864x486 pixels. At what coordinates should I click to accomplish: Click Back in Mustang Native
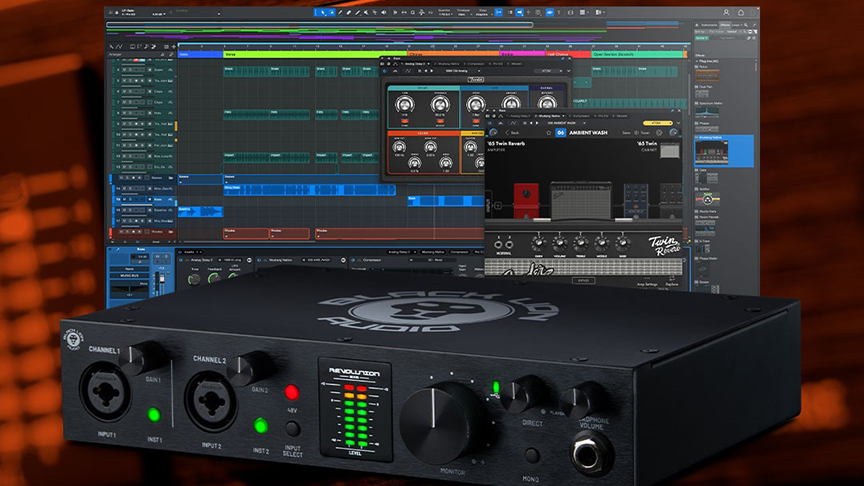click(x=513, y=133)
